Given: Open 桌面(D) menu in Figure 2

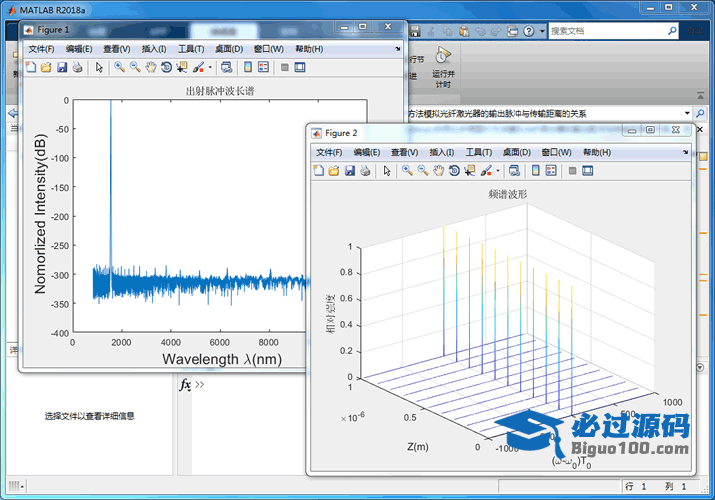Looking at the screenshot, I should coord(517,152).
